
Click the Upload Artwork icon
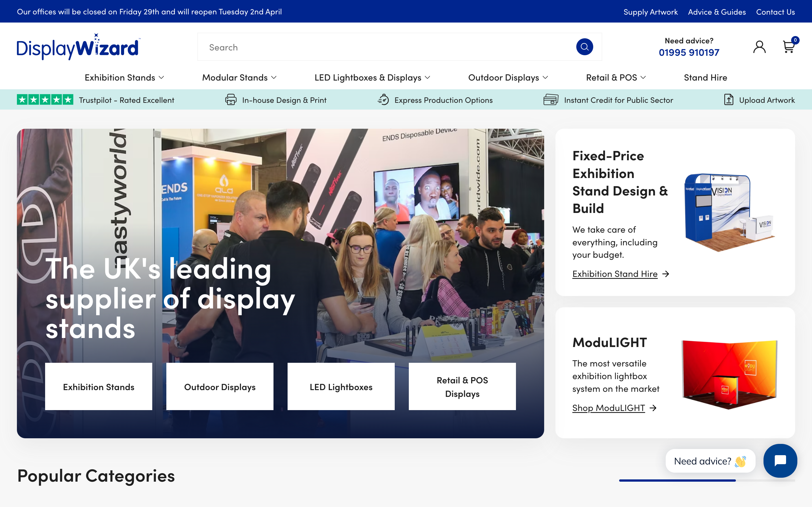pyautogui.click(x=729, y=100)
